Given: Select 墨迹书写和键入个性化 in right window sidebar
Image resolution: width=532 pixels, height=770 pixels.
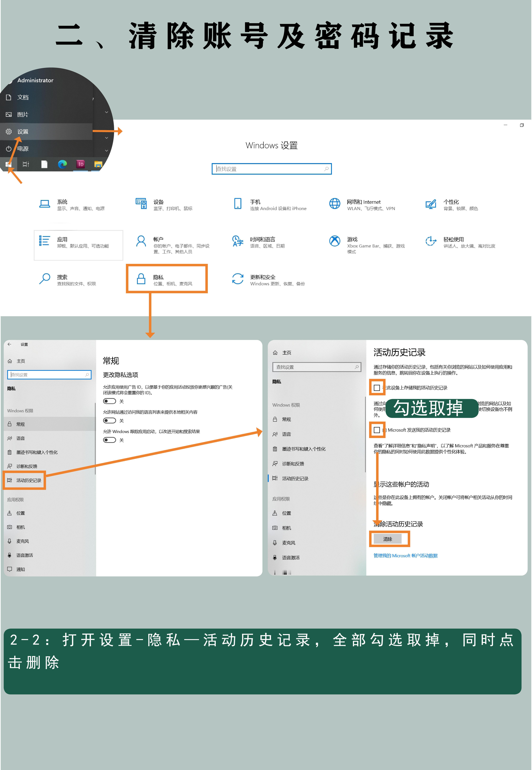Looking at the screenshot, I should 317,449.
